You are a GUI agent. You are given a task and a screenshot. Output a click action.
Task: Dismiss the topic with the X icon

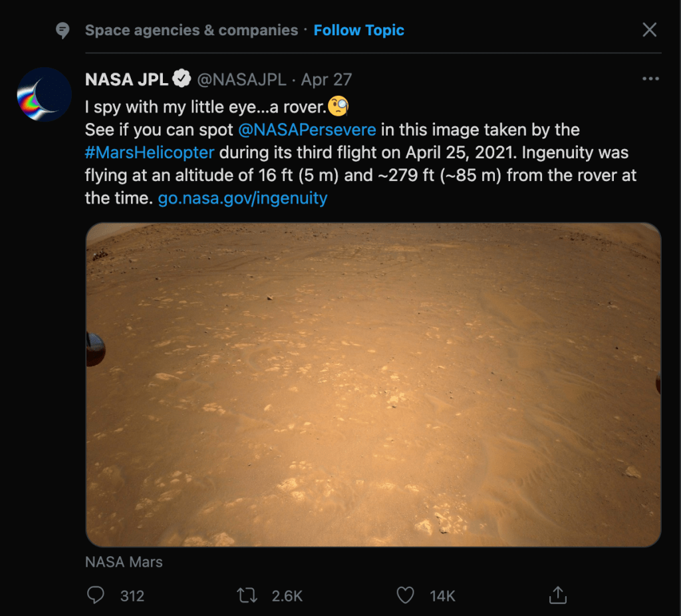pos(649,30)
